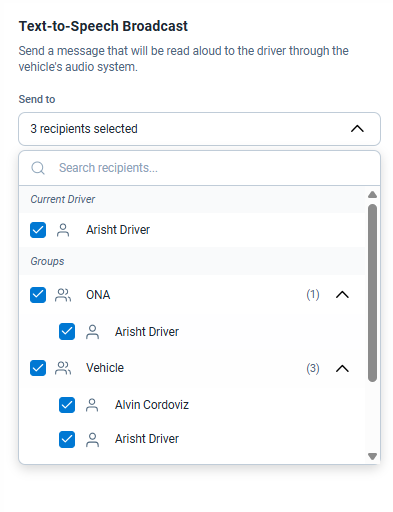Deselect Alvin Cordoviz checkbox
This screenshot has height=512, width=393.
click(x=67, y=405)
